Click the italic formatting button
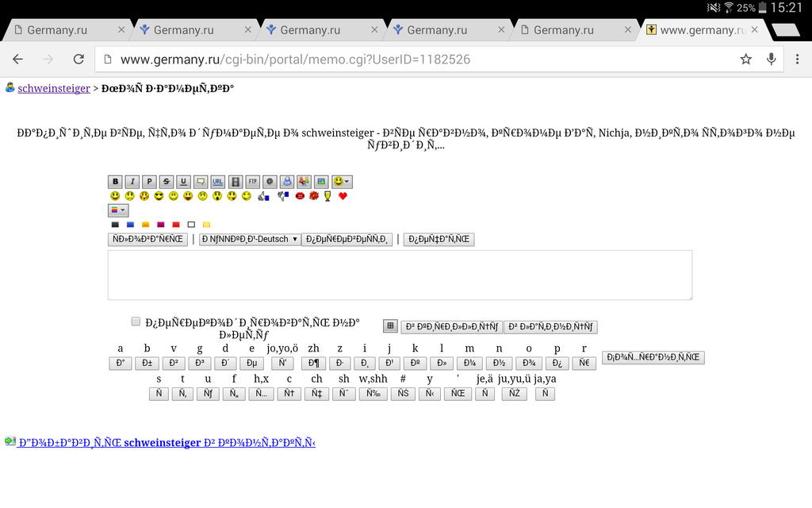This screenshot has height=508, width=812. [x=132, y=182]
